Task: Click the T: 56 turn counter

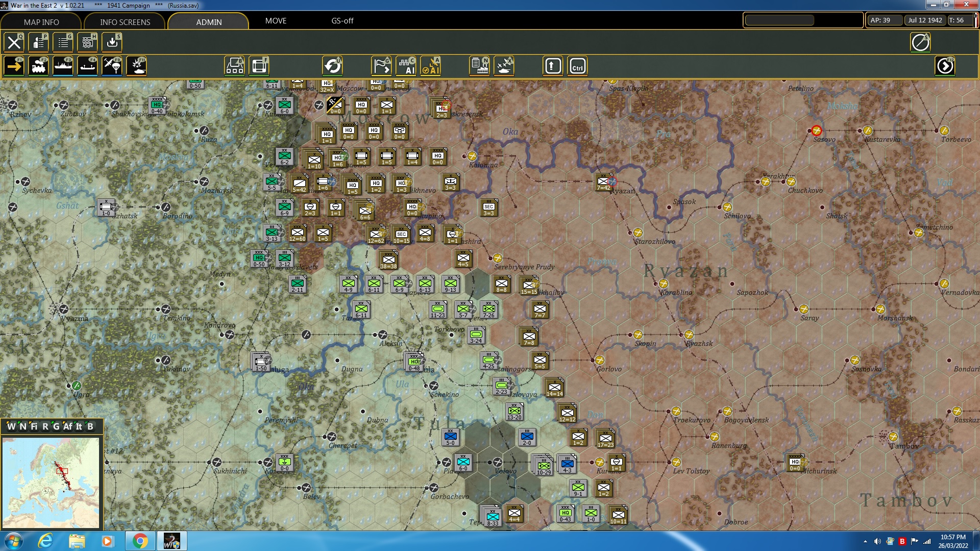Action: point(960,20)
